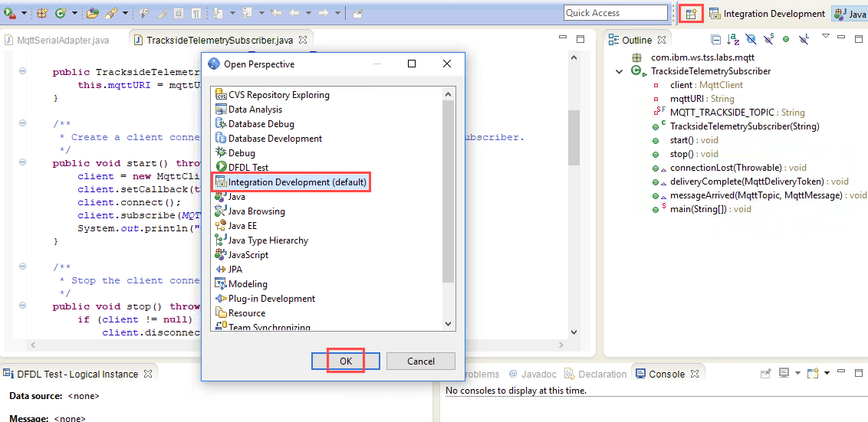Click the Open Perspective list vertical scrollbar
This screenshot has width=868, height=422.
click(449, 192)
